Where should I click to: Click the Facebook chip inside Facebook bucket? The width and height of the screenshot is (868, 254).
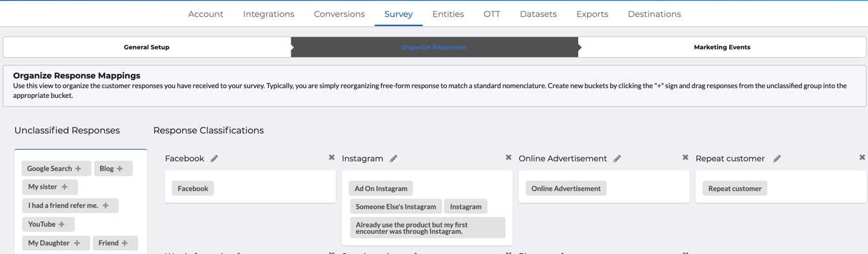[x=193, y=189]
